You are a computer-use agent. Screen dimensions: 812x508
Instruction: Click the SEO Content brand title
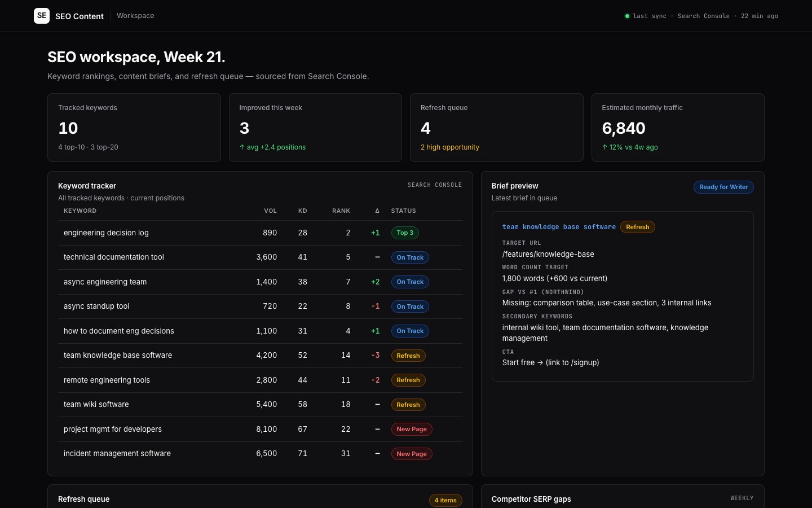coord(80,16)
